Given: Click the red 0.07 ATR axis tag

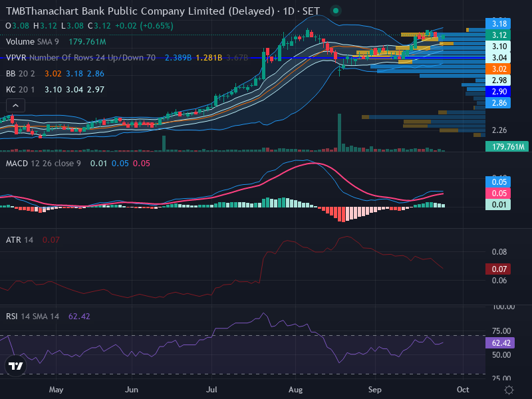Looking at the screenshot, I should (498, 269).
